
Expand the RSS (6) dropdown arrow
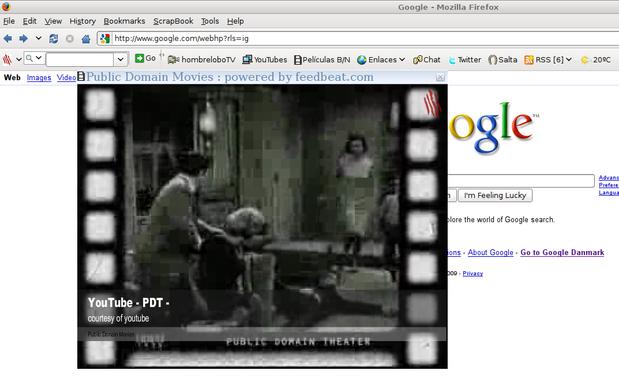(568, 60)
